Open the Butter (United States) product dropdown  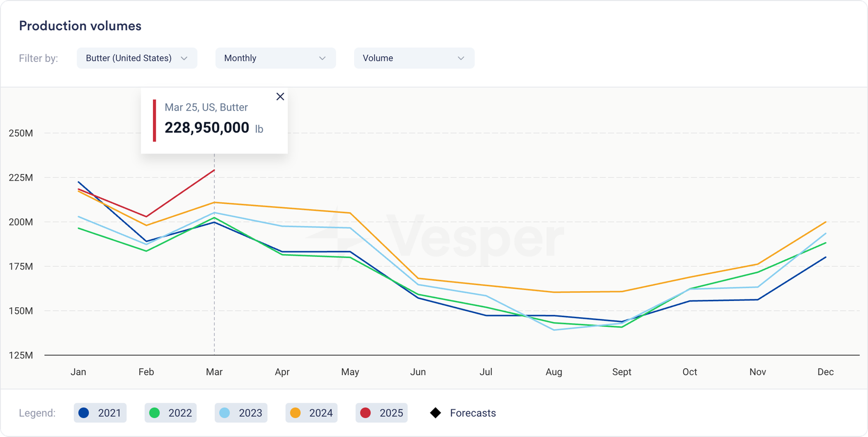tap(137, 58)
